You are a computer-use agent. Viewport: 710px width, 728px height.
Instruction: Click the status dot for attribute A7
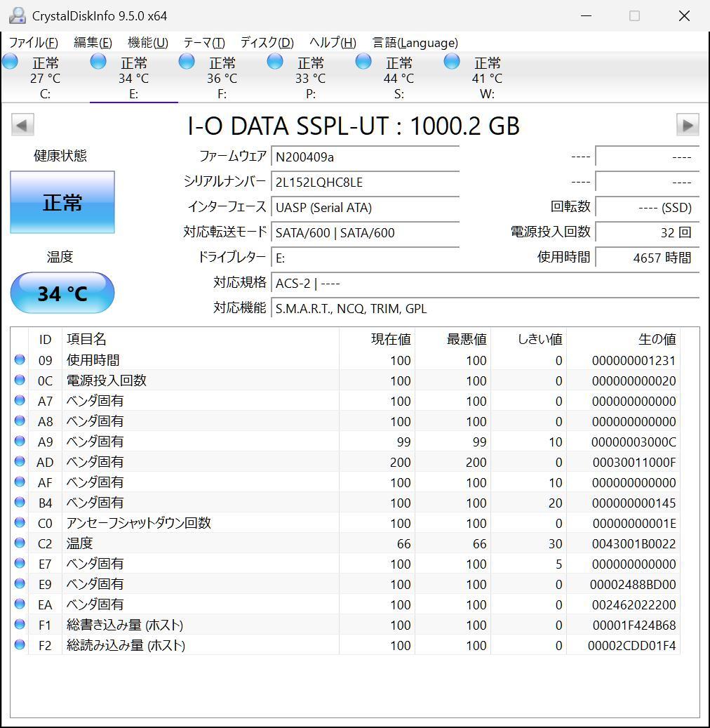(20, 400)
